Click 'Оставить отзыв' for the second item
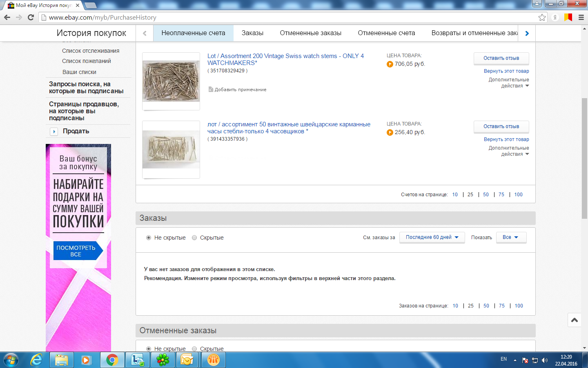The height and width of the screenshot is (368, 588). click(x=501, y=127)
